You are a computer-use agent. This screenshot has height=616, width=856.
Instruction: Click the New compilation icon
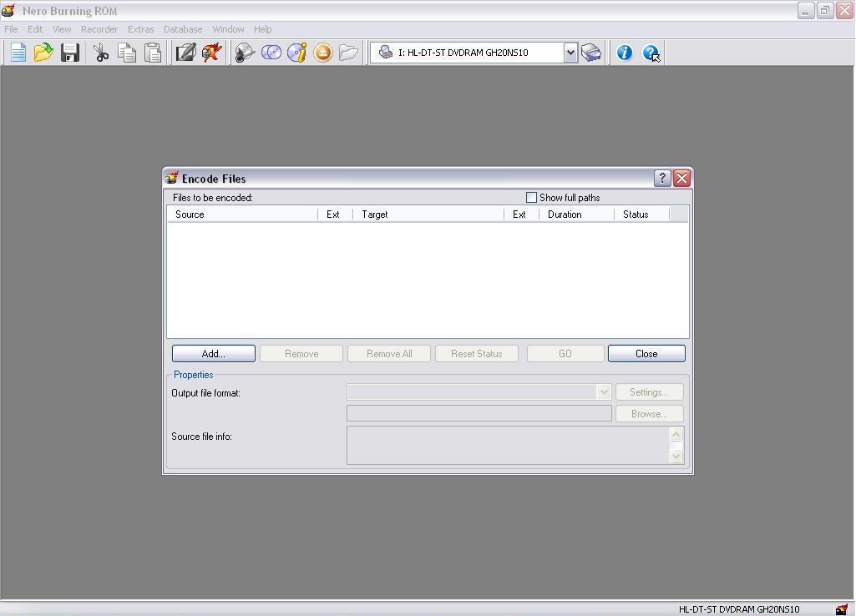18,53
